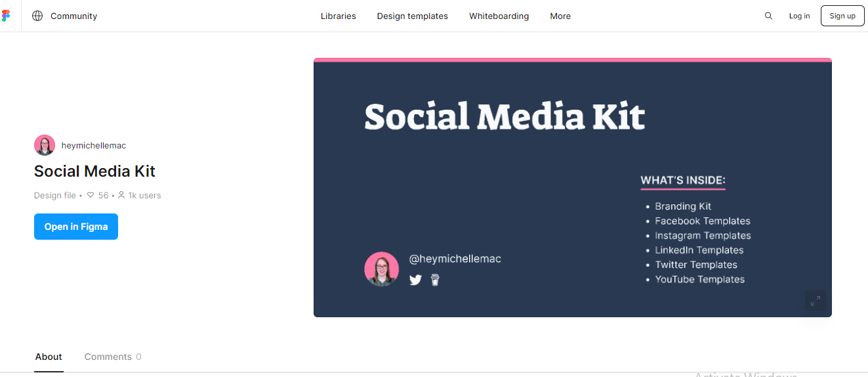Click the Log in link
Image resolution: width=868 pixels, height=377 pixels.
click(x=799, y=16)
